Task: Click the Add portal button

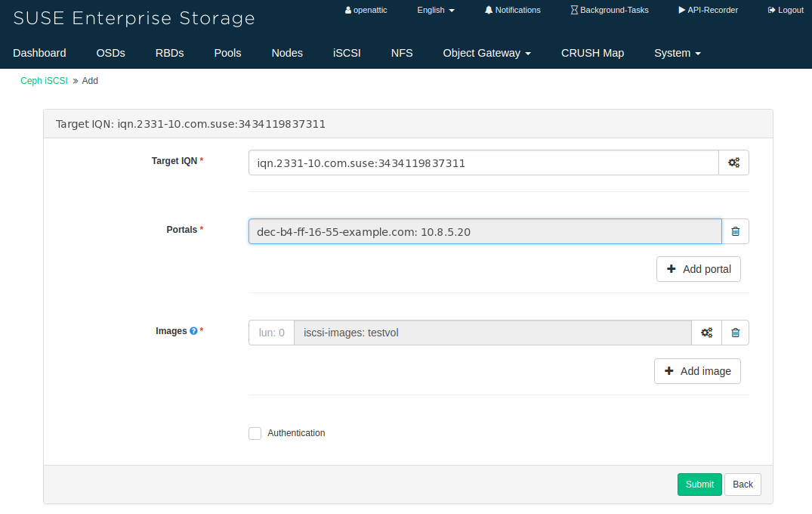Action: (699, 269)
